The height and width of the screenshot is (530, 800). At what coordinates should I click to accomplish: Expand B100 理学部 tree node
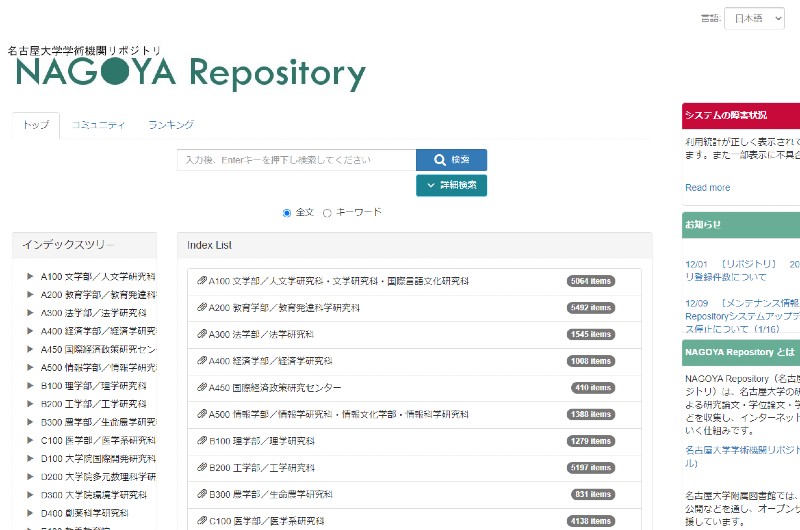click(30, 386)
